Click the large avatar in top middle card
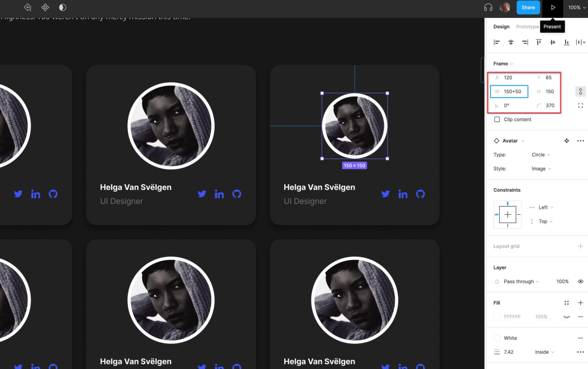The width and height of the screenshot is (588, 369). point(171,126)
